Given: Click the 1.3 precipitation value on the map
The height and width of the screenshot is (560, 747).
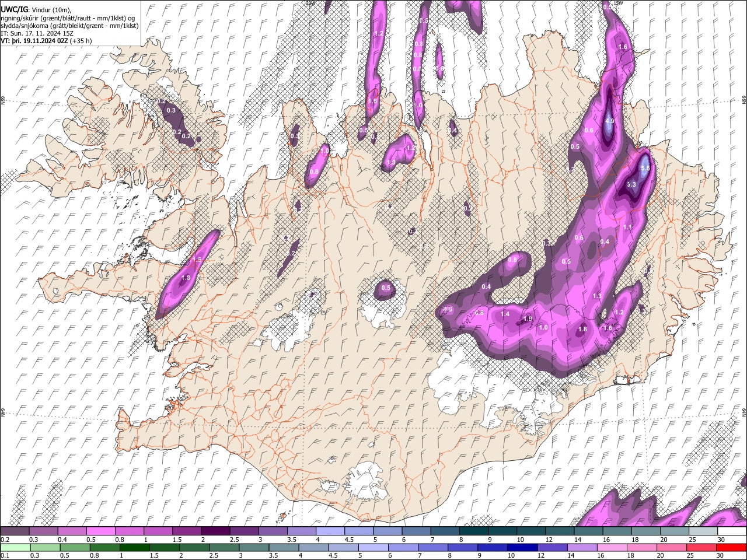Looking at the screenshot, I should point(597,296).
